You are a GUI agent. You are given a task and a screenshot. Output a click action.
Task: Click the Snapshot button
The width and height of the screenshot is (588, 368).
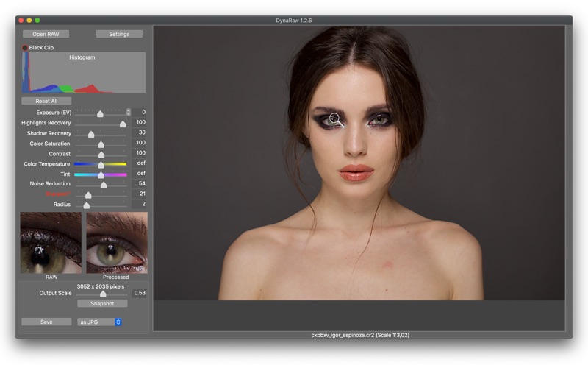(x=102, y=303)
